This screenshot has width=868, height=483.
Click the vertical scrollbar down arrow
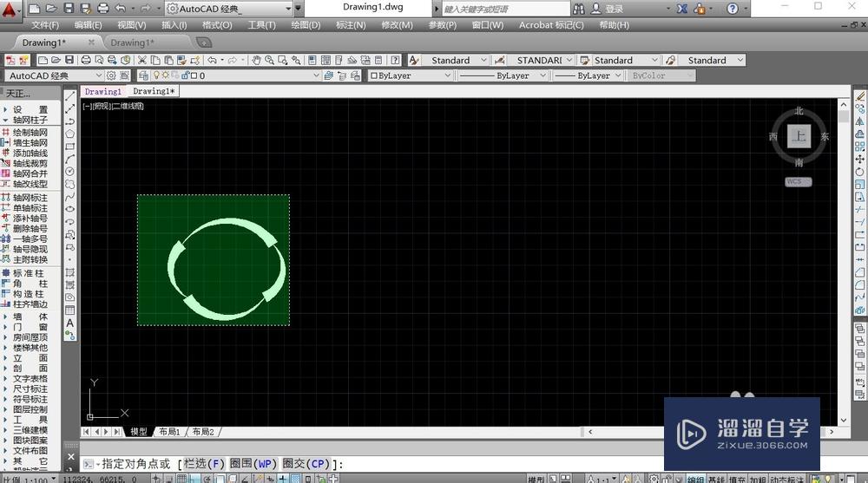point(843,420)
